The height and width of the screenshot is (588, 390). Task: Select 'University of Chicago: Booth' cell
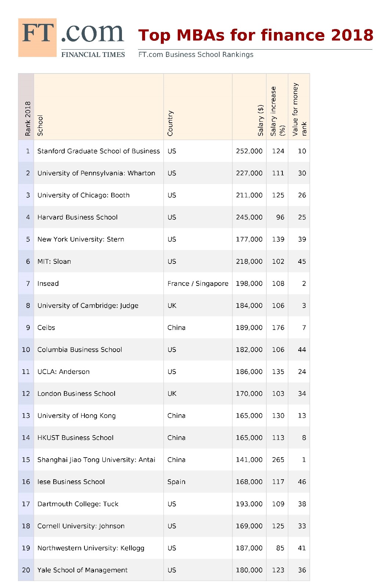pos(99,195)
